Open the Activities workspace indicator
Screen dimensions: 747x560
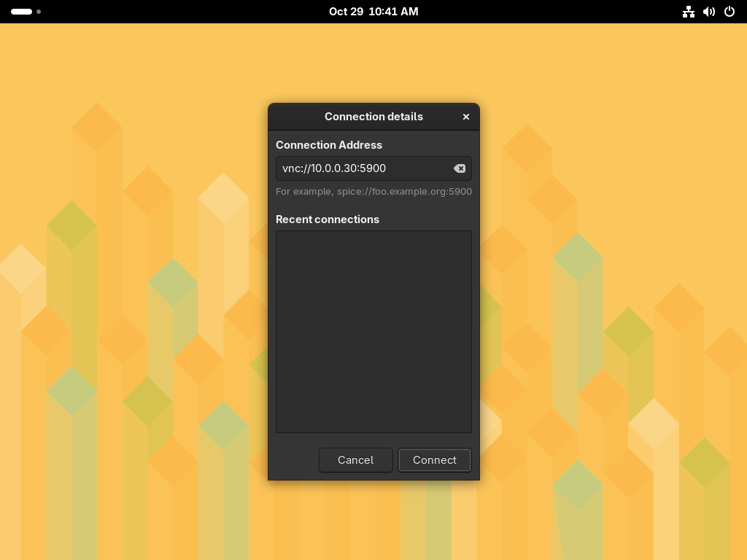26,12
